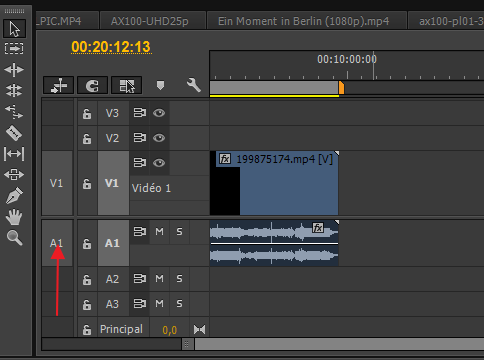The width and height of the screenshot is (484, 360).
Task: Toggle A1 track targeting
Action: tap(112, 243)
